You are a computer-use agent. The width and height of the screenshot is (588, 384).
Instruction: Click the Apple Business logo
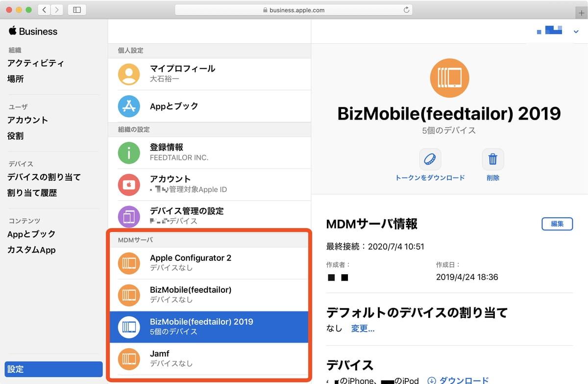[x=33, y=31]
